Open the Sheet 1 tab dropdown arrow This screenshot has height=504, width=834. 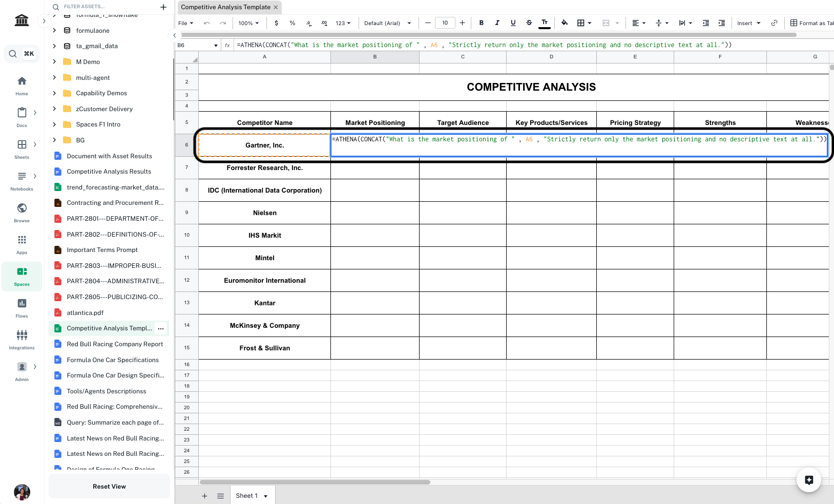point(266,496)
